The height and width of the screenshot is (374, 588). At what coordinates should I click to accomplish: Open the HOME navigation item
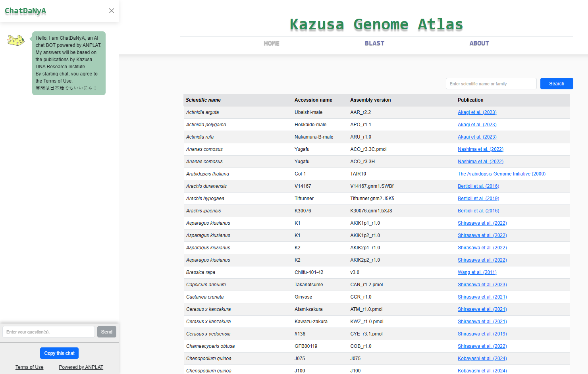[x=272, y=43]
